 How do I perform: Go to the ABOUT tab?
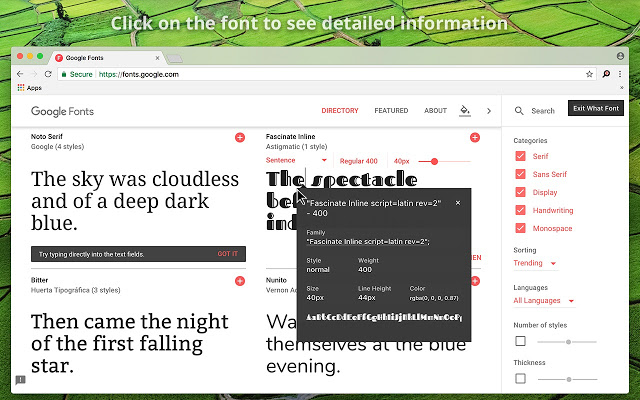pyautogui.click(x=435, y=111)
